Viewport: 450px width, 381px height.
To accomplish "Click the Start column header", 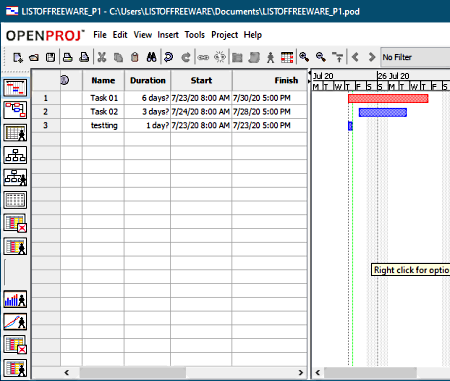I will pyautogui.click(x=201, y=80).
